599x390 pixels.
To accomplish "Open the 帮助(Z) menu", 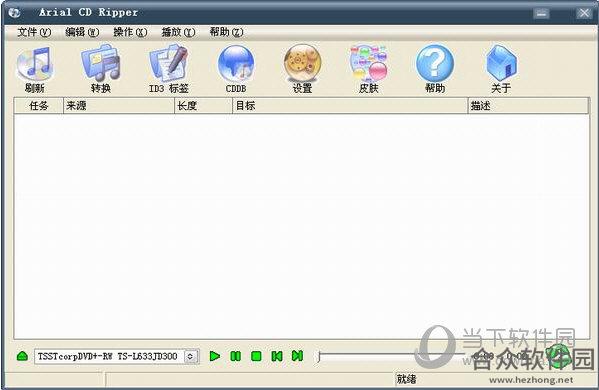I will coord(226,32).
